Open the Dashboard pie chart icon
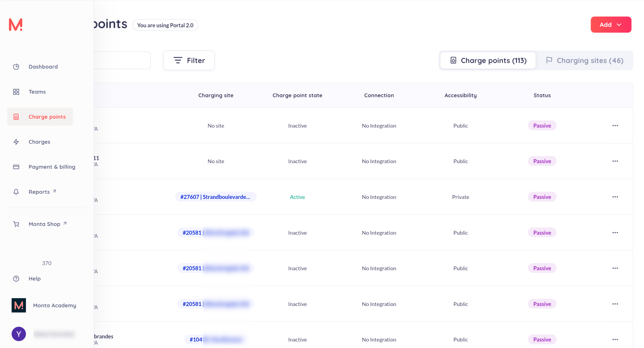 (x=16, y=67)
